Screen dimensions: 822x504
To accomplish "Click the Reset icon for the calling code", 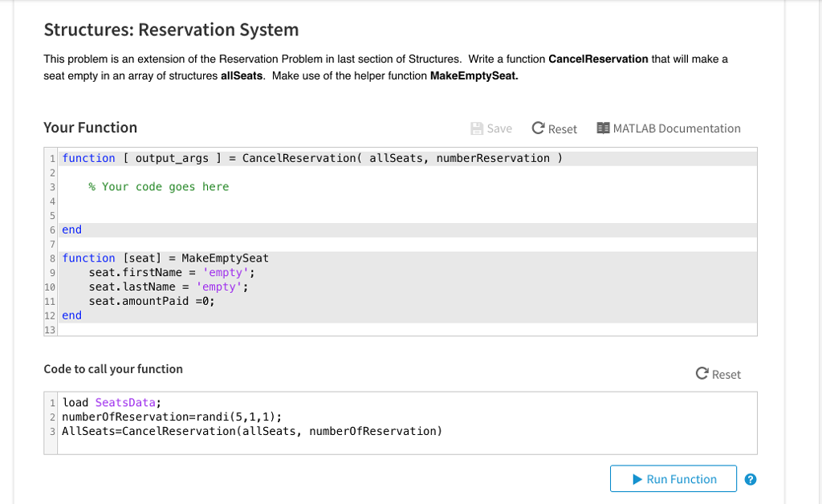I will pyautogui.click(x=702, y=373).
